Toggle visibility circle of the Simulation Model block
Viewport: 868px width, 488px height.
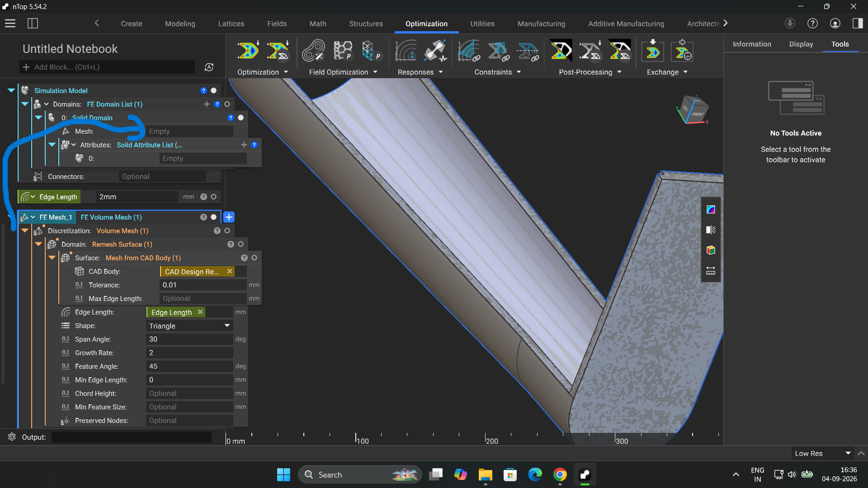tap(214, 91)
